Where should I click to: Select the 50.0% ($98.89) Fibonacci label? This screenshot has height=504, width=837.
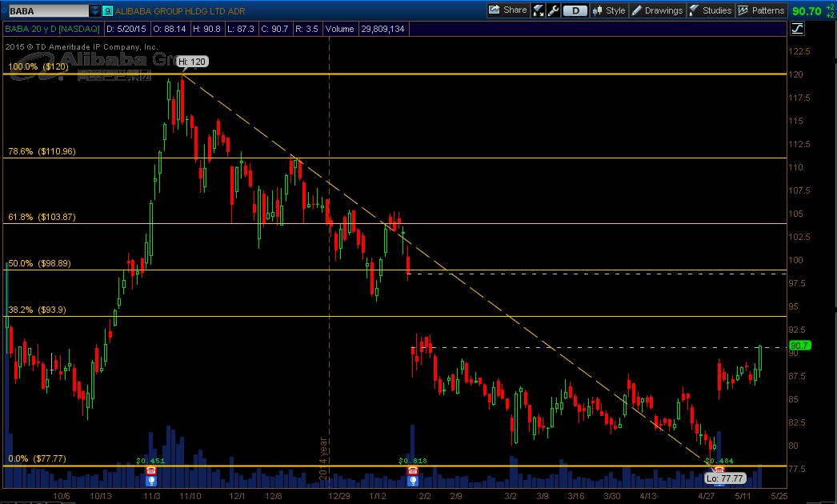39,263
